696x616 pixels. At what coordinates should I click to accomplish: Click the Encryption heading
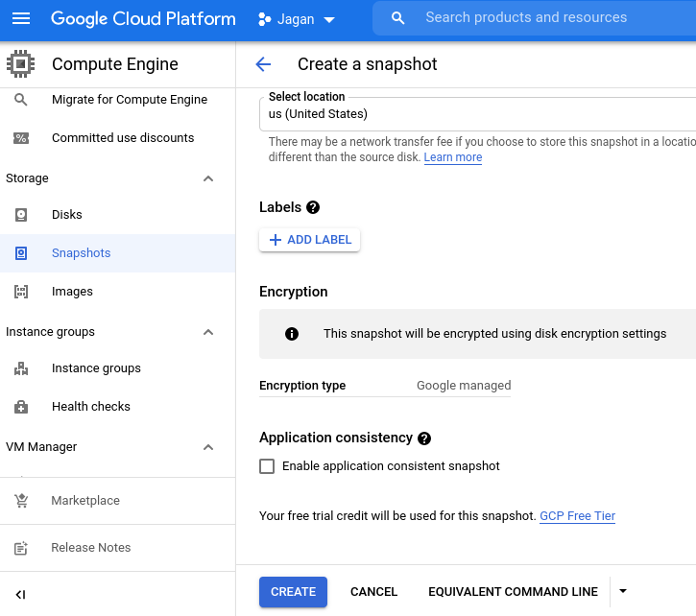294,292
